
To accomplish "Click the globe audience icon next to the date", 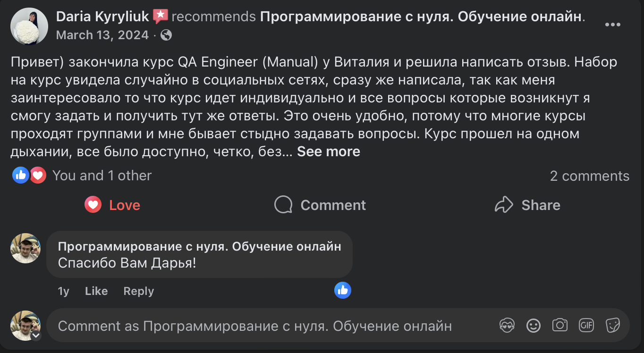I will coord(166,34).
